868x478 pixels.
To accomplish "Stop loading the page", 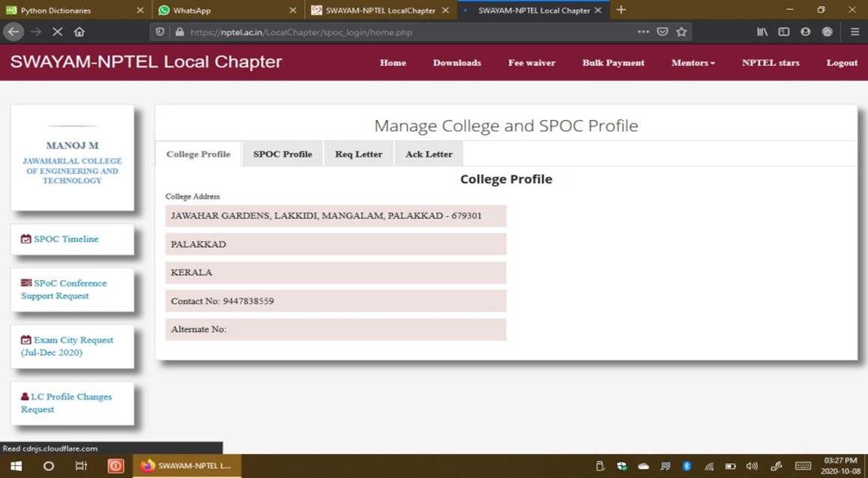I will [57, 32].
